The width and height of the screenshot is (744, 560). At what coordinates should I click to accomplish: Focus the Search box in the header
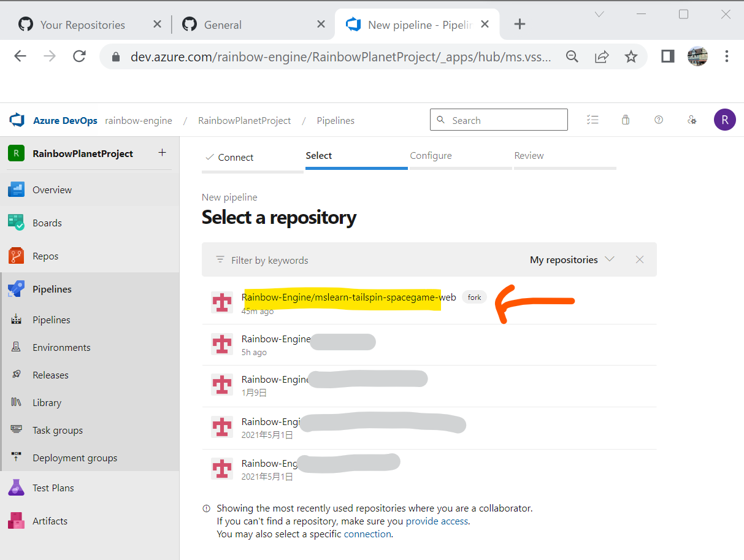coord(499,120)
